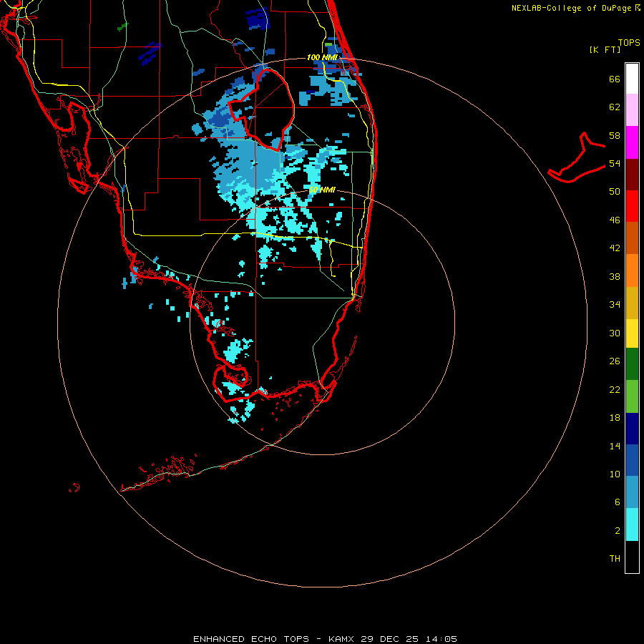
Task: Click the legend value 18
Action: [x=615, y=418]
